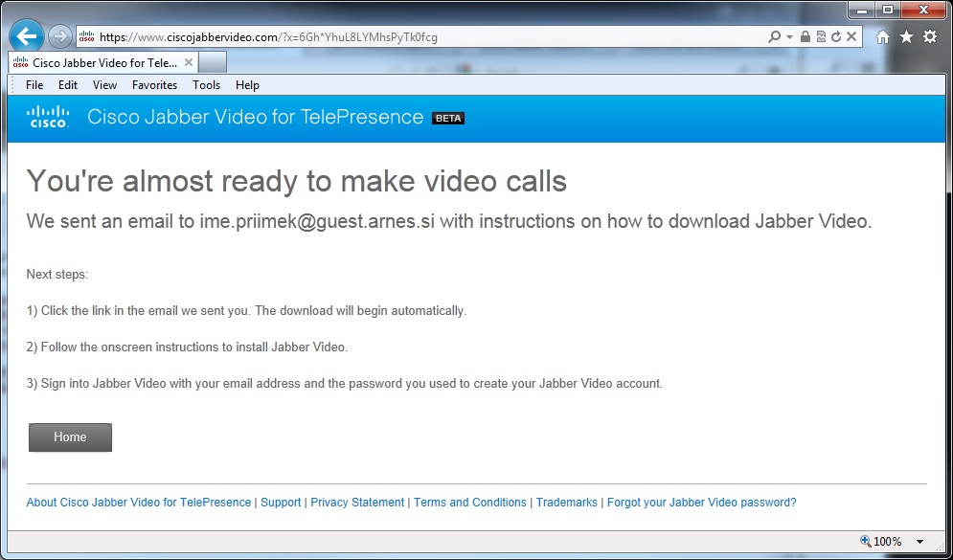Screen dimensions: 953x560
Task: Refresh the page with reload icon
Action: pos(836,36)
